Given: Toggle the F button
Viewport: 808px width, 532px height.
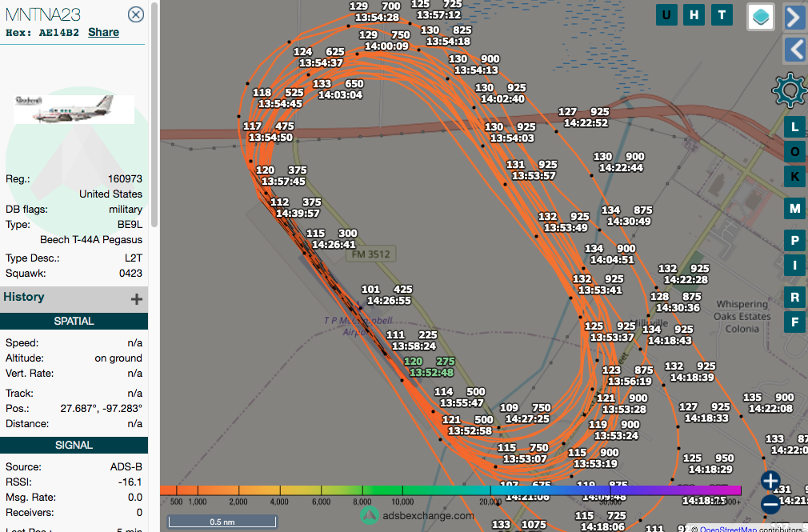Looking at the screenshot, I should [x=795, y=322].
